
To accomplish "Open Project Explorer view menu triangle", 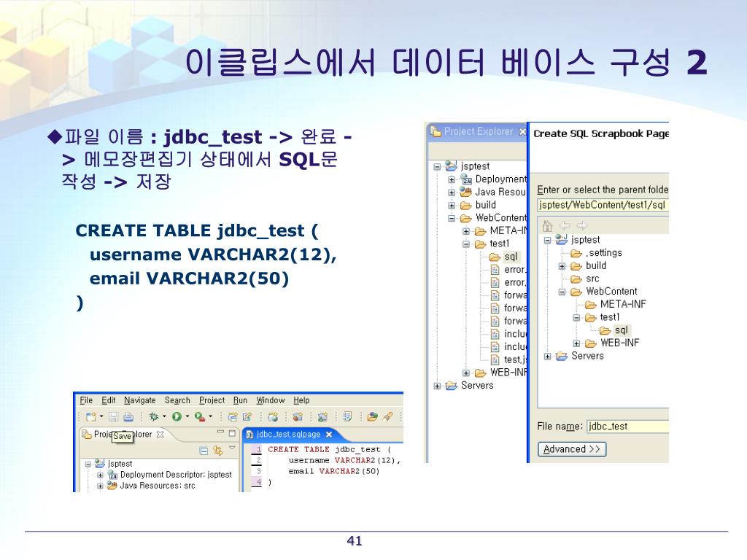I will (232, 448).
